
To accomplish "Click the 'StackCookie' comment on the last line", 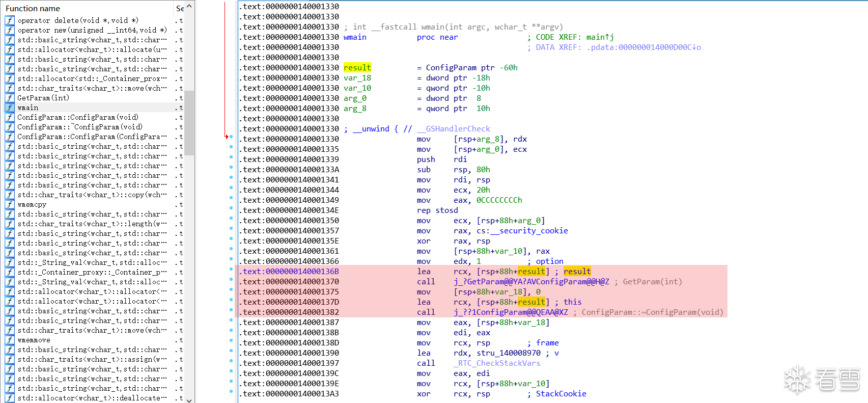I will (x=561, y=394).
